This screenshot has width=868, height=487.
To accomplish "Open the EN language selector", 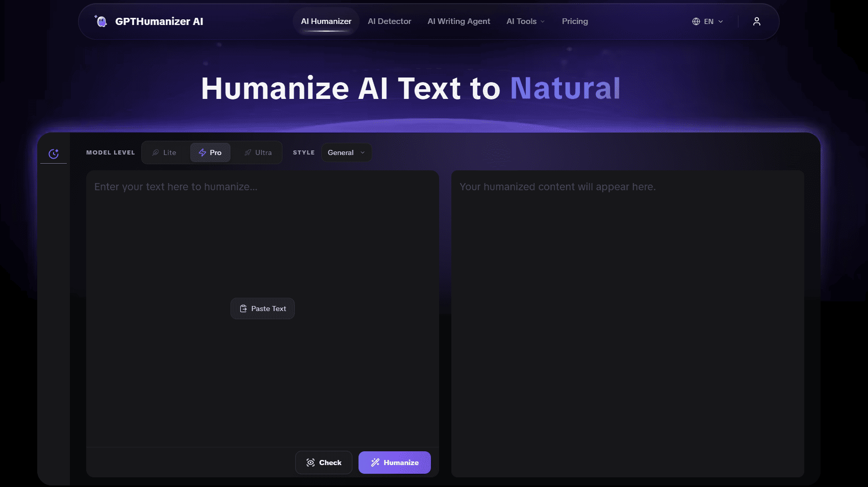I will point(708,21).
